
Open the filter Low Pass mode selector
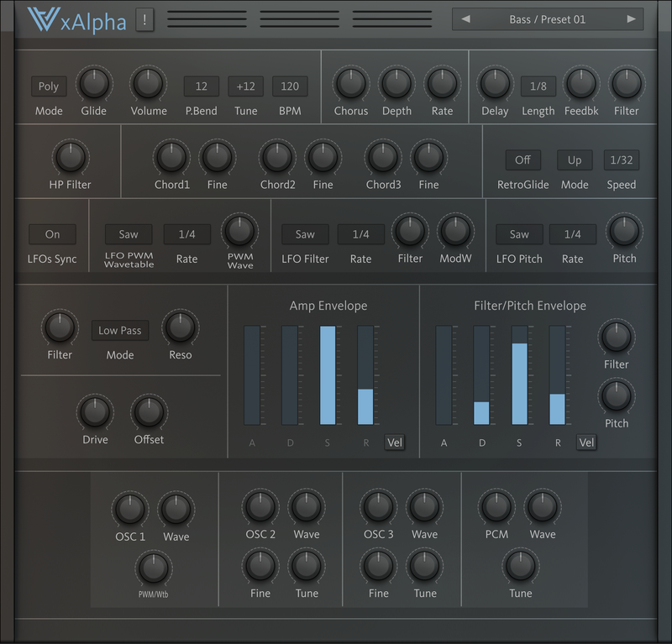(119, 331)
